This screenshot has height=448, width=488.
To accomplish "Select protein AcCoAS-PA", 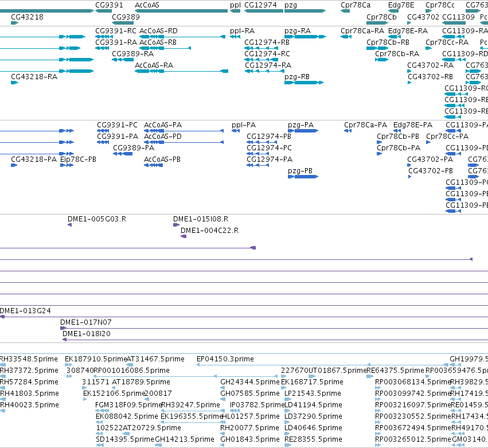I will pyautogui.click(x=163, y=125).
